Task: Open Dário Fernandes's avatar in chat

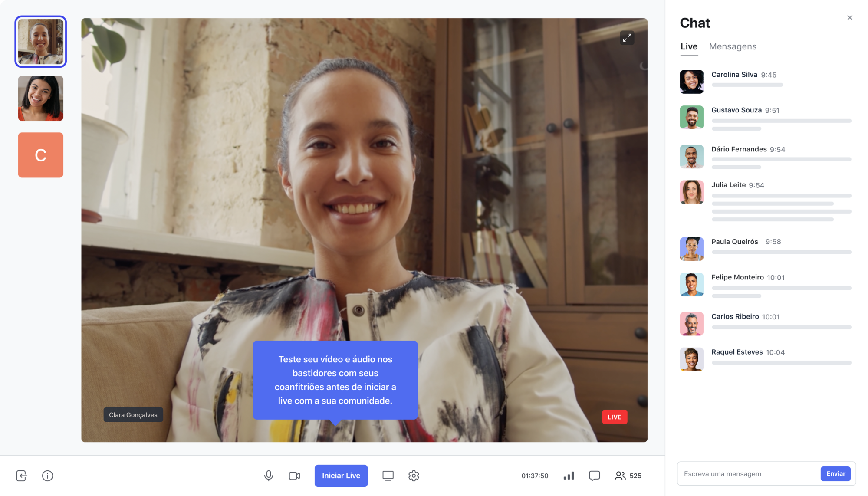Action: pos(691,156)
